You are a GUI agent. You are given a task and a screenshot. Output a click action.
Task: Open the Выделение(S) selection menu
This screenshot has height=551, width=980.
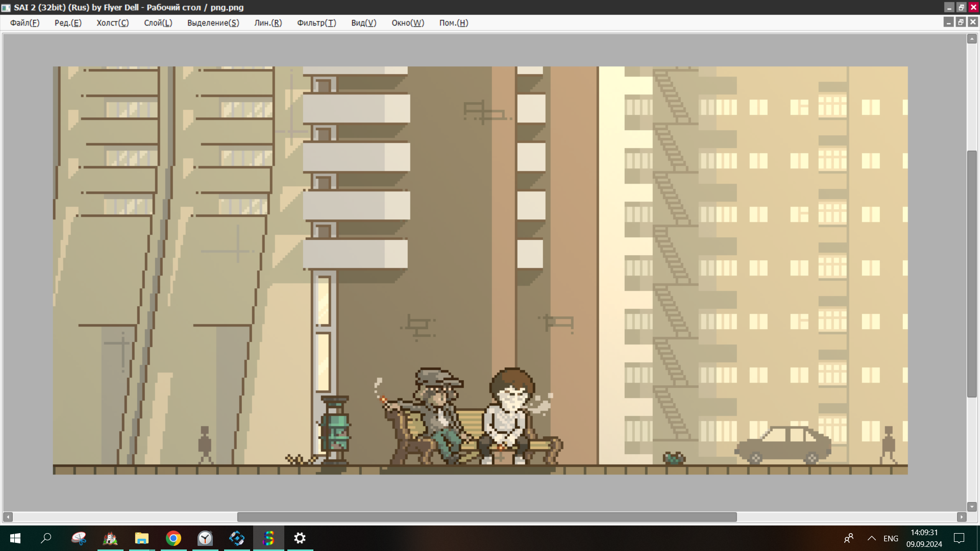pyautogui.click(x=213, y=23)
